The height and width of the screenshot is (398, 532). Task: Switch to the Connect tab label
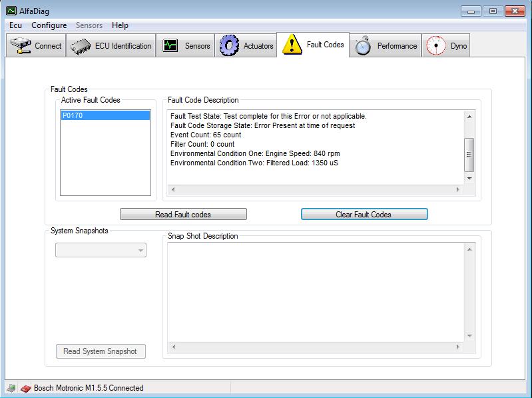coord(48,46)
